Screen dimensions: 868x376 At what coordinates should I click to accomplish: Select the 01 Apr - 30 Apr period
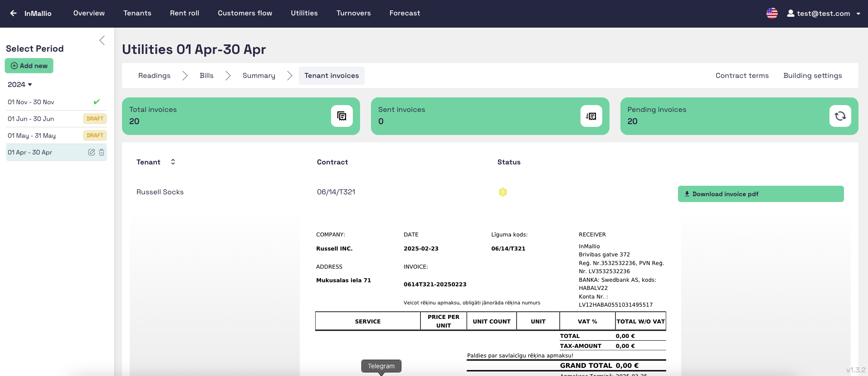point(56,152)
